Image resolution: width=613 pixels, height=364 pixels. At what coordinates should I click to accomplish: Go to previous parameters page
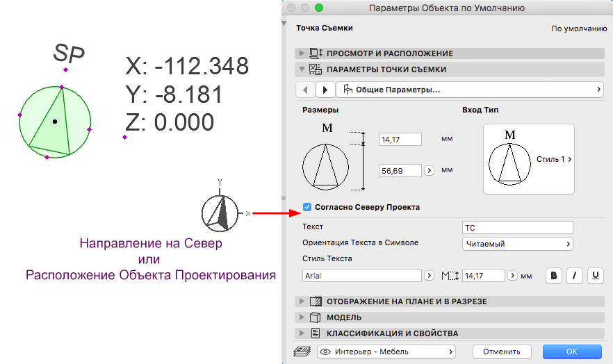pos(305,90)
